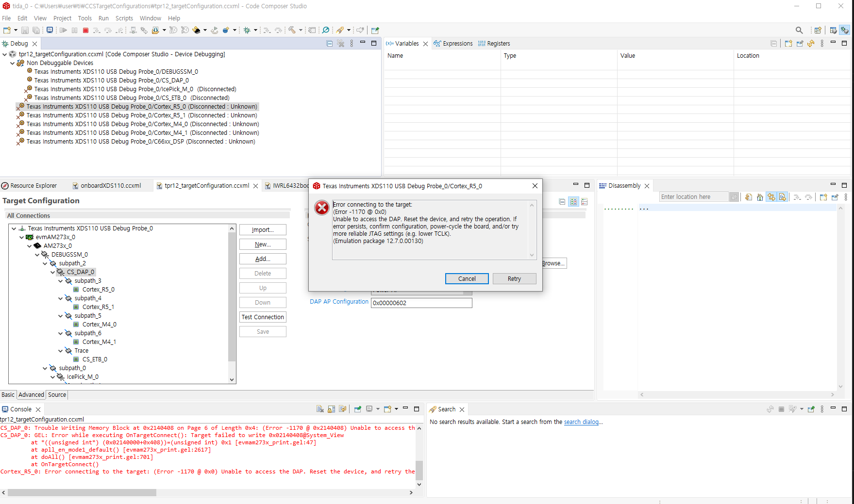Screen dimensions: 854x504
Task: Toggle Link with Active Debug Context in Disassembly
Action: 771,197
